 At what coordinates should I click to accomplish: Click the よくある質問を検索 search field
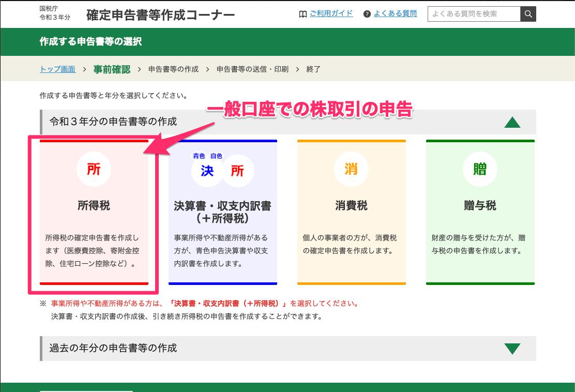click(x=474, y=14)
